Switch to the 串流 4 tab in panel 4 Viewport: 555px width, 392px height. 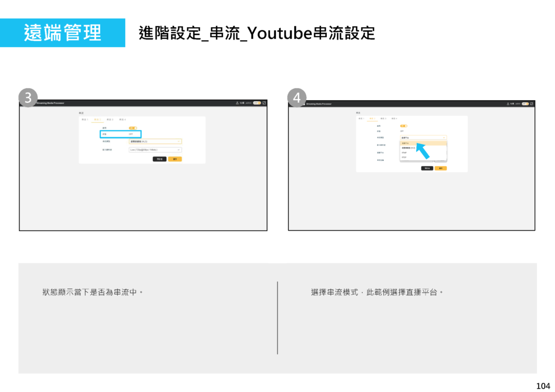[x=393, y=118]
